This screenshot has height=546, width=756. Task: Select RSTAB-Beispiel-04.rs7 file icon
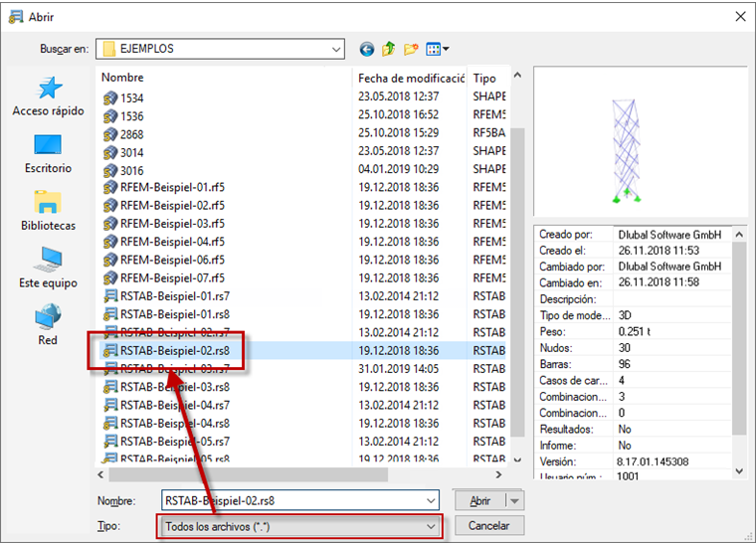pos(110,405)
